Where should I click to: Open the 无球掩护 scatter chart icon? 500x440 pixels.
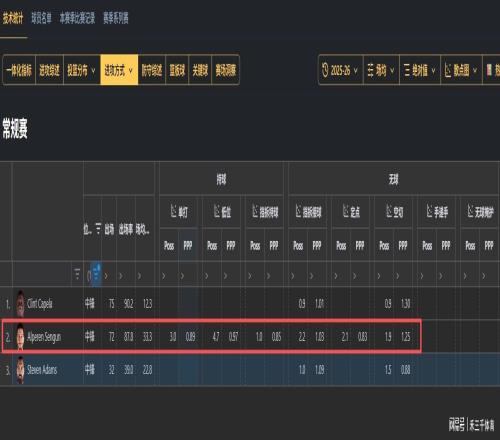pyautogui.click(x=470, y=211)
